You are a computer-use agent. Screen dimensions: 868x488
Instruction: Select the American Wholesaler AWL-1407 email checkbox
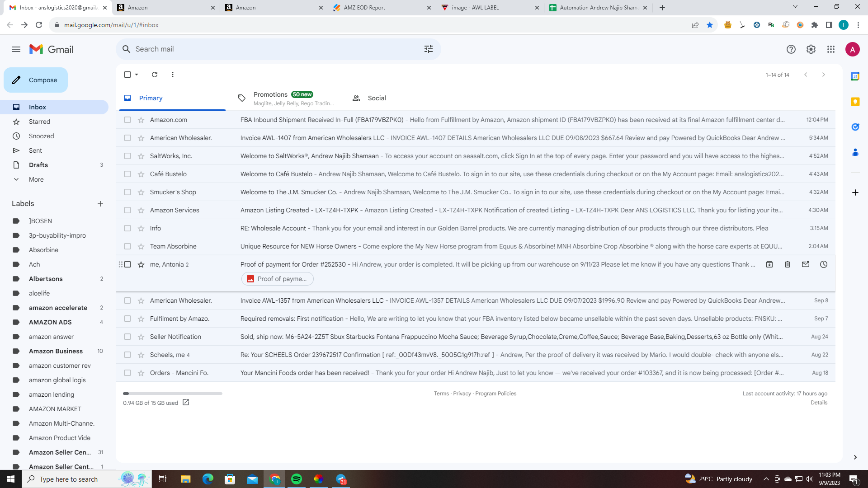pos(127,138)
